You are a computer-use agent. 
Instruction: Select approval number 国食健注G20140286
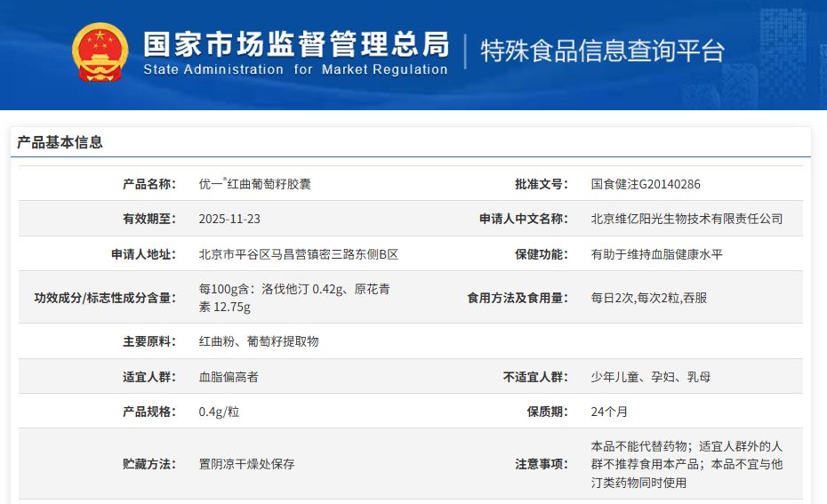point(646,184)
